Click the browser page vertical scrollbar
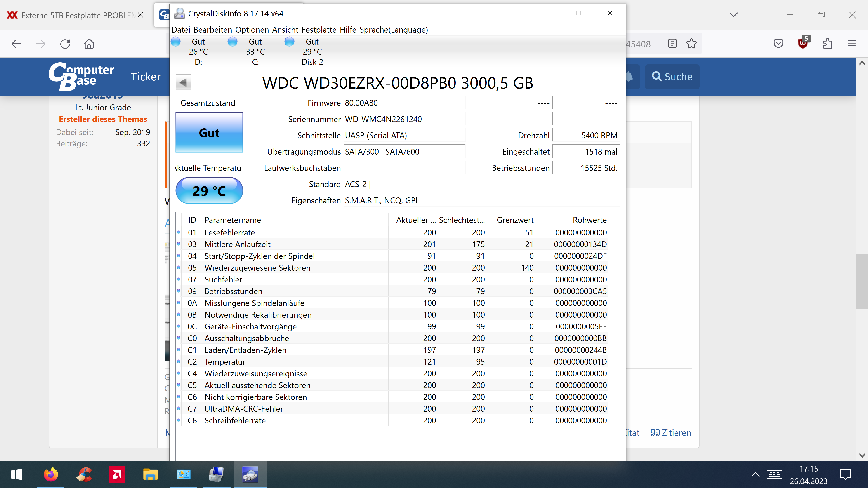Viewport: 868px width, 488px height. point(862,282)
